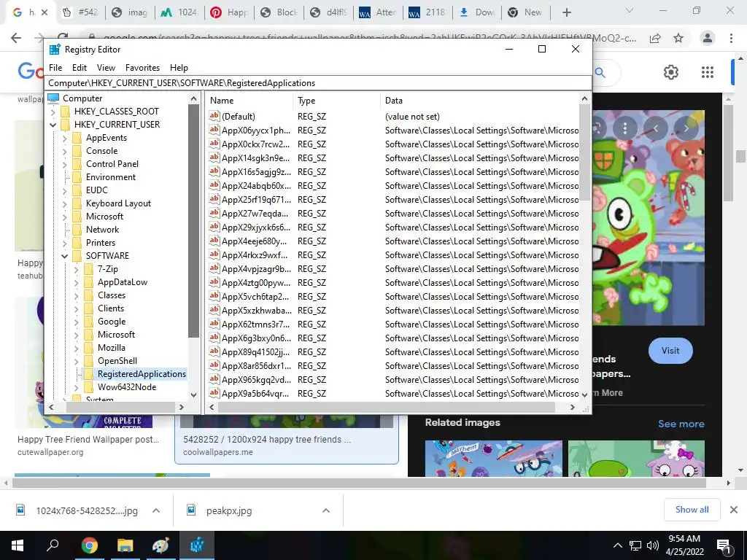Open the Help menu in Registry Editor
This screenshot has width=747, height=560.
179,68
